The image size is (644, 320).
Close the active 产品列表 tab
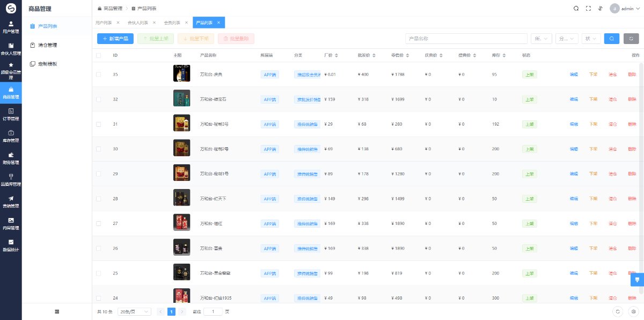coord(219,23)
